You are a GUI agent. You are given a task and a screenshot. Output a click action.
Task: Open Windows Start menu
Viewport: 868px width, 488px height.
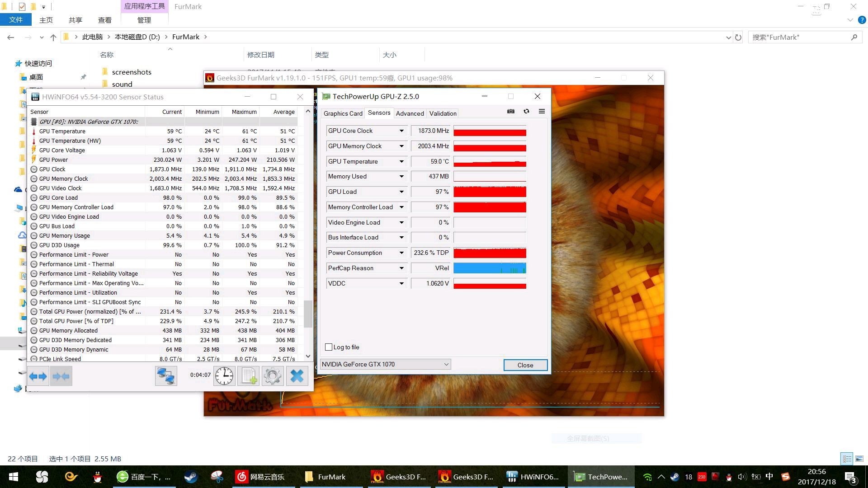[13, 477]
